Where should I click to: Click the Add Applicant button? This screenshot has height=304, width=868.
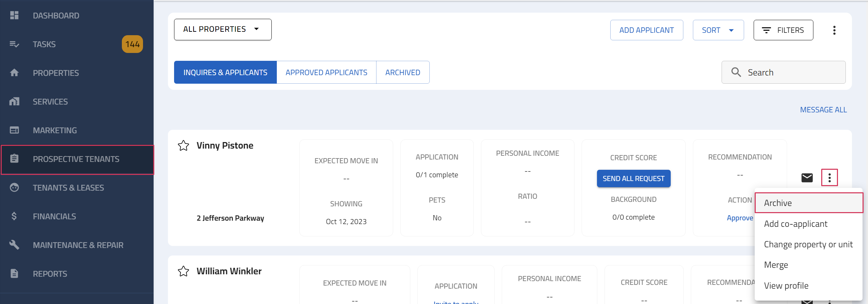[646, 30]
